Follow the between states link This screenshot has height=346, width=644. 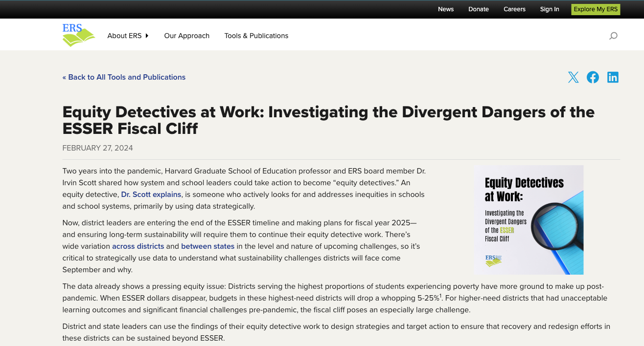pos(207,246)
